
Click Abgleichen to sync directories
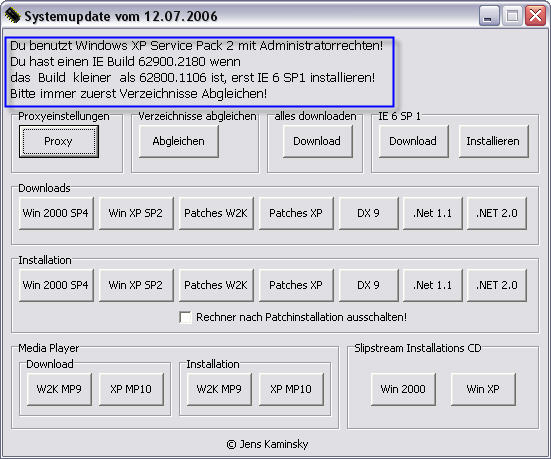[179, 141]
